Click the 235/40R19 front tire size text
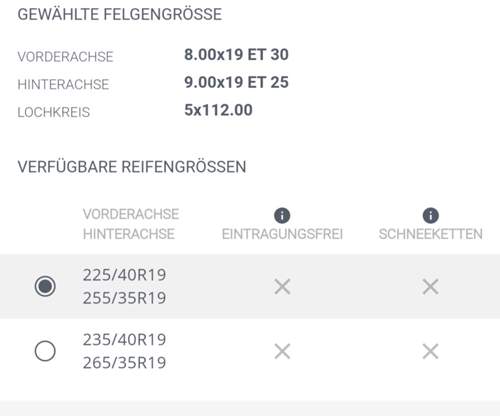Viewport: 500px width, 416px height. (x=124, y=340)
